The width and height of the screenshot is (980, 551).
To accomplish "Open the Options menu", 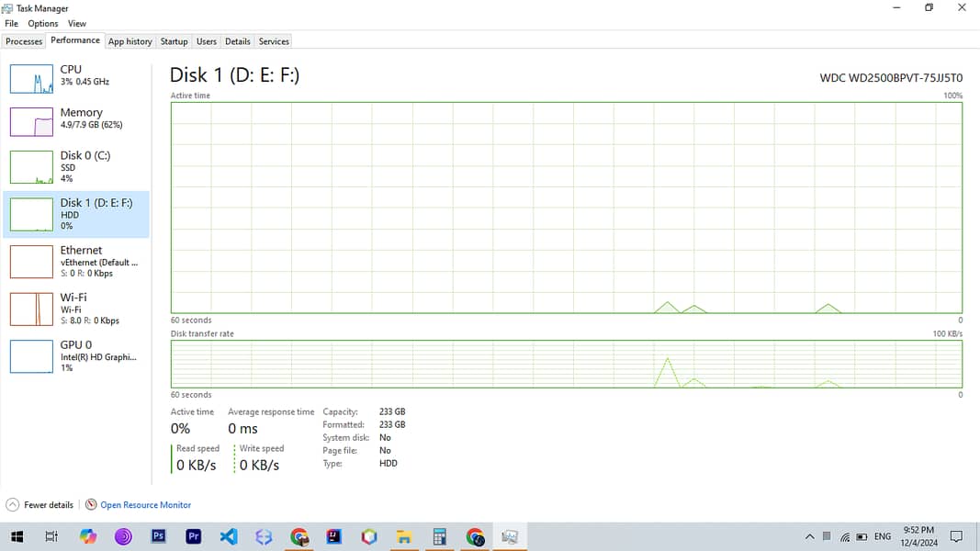I will [43, 24].
